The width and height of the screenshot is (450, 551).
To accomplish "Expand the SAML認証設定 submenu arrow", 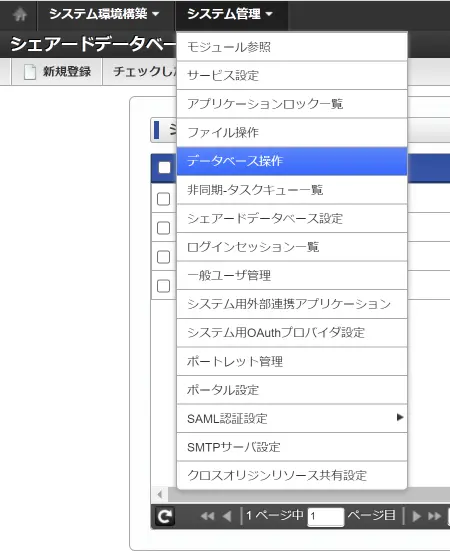I will [x=400, y=417].
